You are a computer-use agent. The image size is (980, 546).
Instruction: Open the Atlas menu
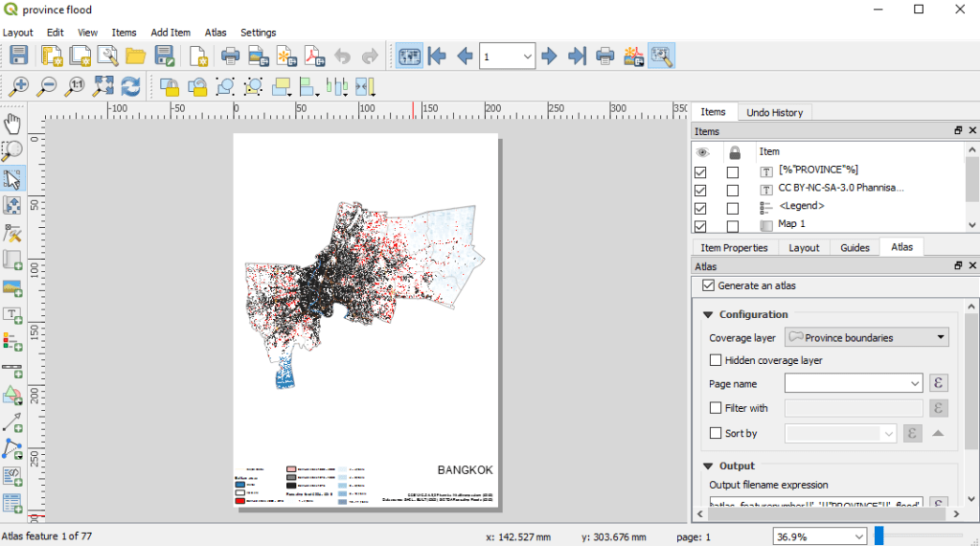(216, 33)
